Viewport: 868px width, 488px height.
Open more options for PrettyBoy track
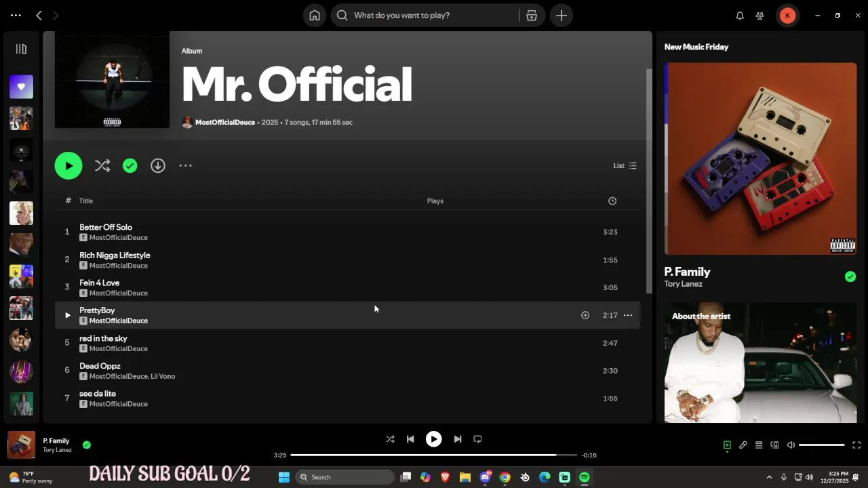pos(628,315)
